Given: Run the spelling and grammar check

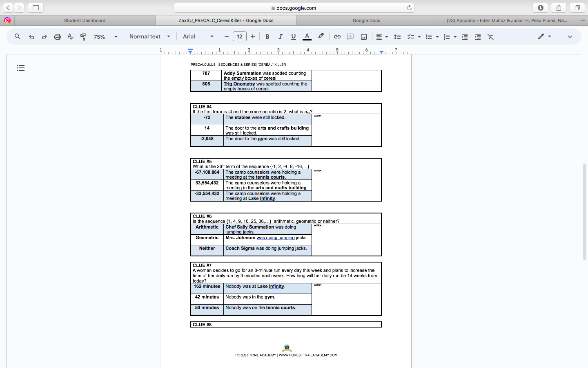Looking at the screenshot, I should point(70,36).
